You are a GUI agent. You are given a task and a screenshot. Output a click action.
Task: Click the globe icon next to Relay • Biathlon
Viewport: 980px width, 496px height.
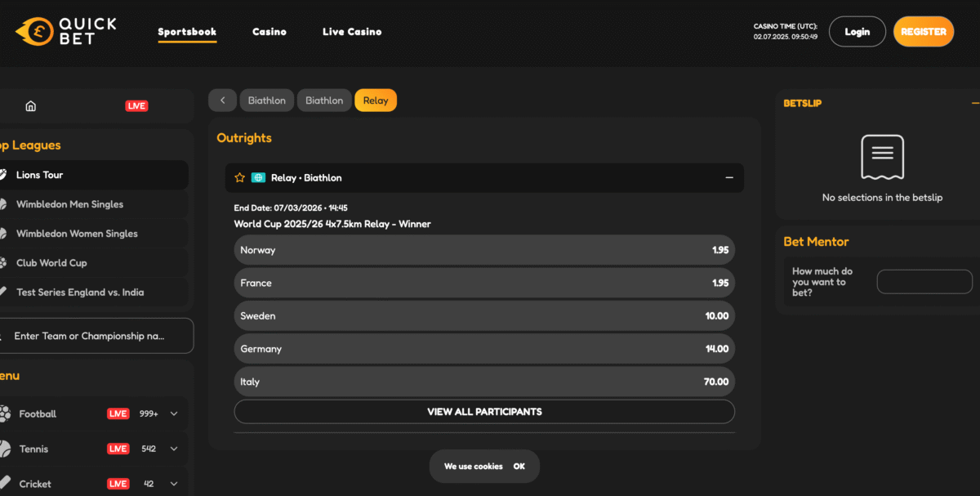258,177
